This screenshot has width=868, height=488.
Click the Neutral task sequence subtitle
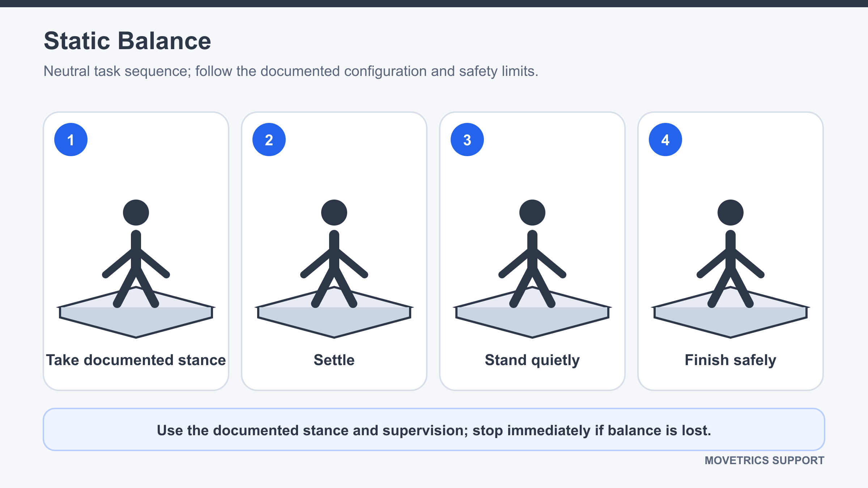291,71
